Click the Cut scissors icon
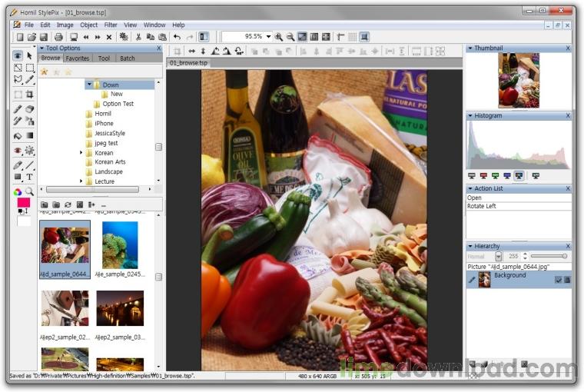The image size is (584, 392). 138,37
